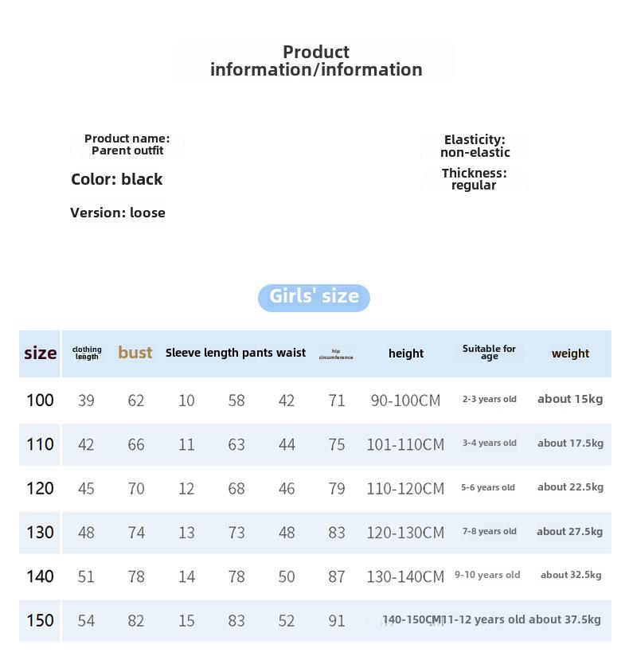Select size 150 row label
The height and width of the screenshot is (672, 629).
point(40,620)
